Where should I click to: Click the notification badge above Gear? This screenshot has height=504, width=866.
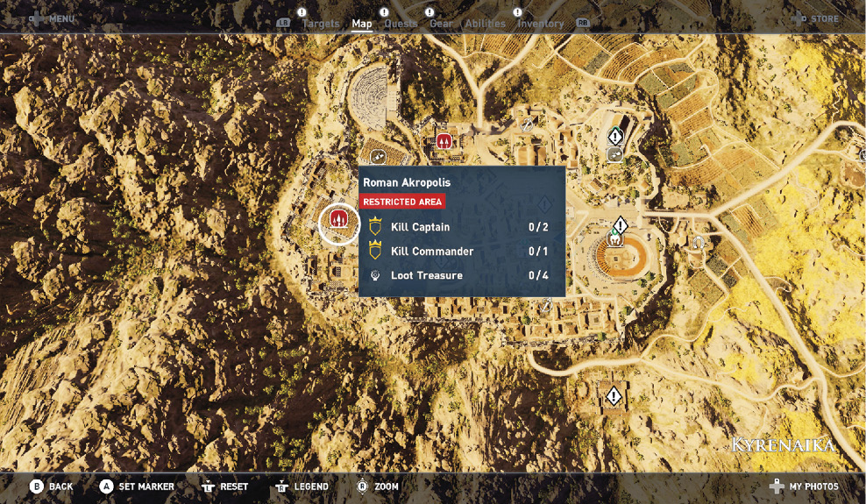pyautogui.click(x=429, y=12)
